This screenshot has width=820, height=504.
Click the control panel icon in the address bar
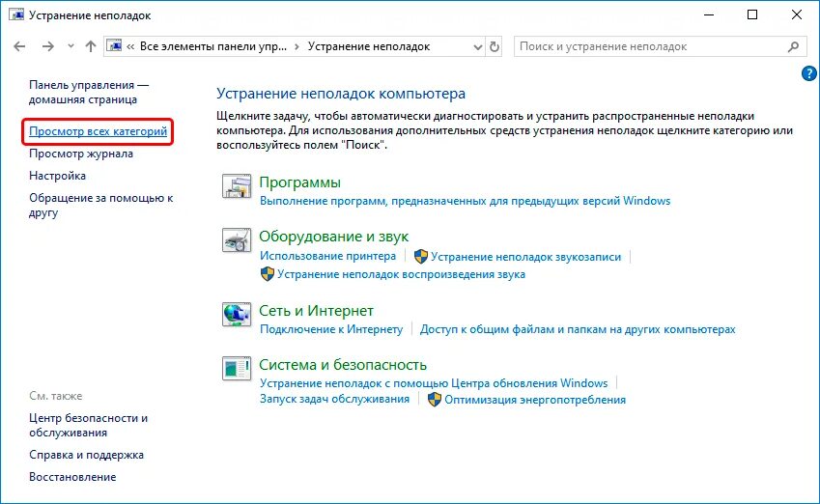115,46
